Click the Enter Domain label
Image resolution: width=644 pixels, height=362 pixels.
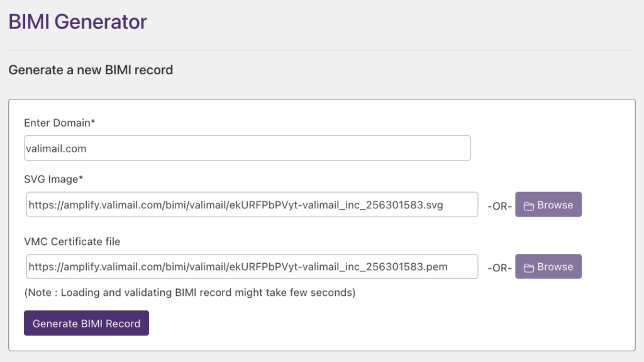click(57, 123)
